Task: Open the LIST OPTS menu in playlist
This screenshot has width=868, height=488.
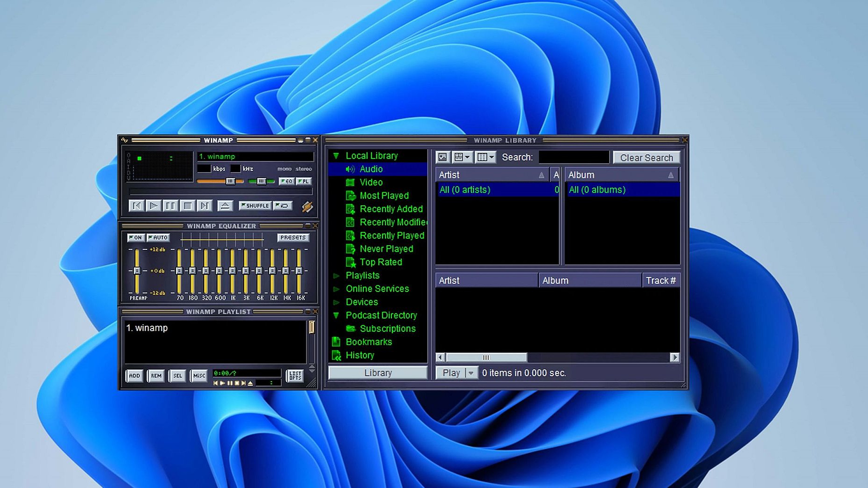Action: (295, 376)
